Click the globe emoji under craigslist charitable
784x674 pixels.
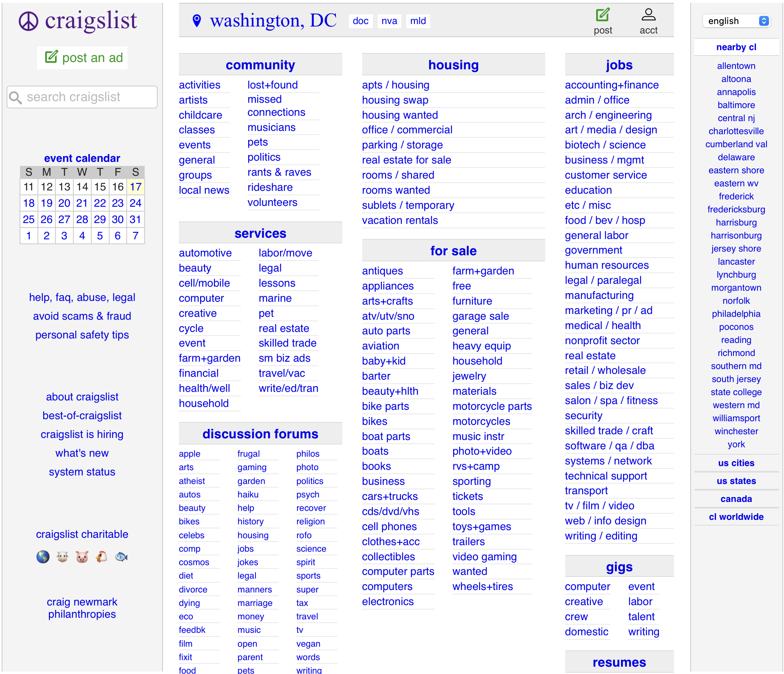(x=43, y=557)
